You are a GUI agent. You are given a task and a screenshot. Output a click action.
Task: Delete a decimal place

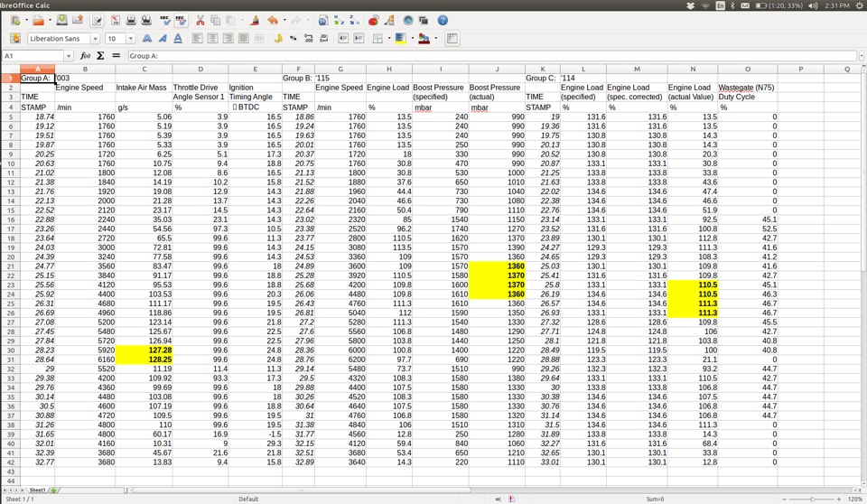click(324, 39)
